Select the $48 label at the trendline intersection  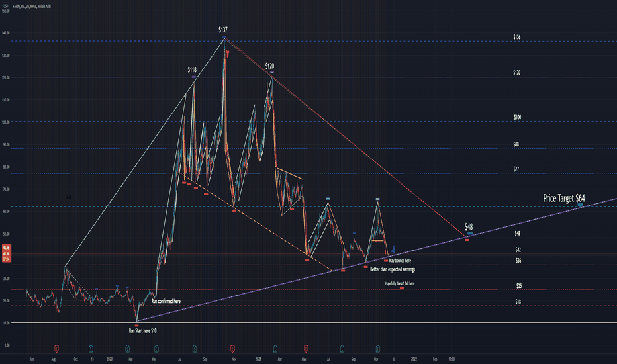point(469,226)
